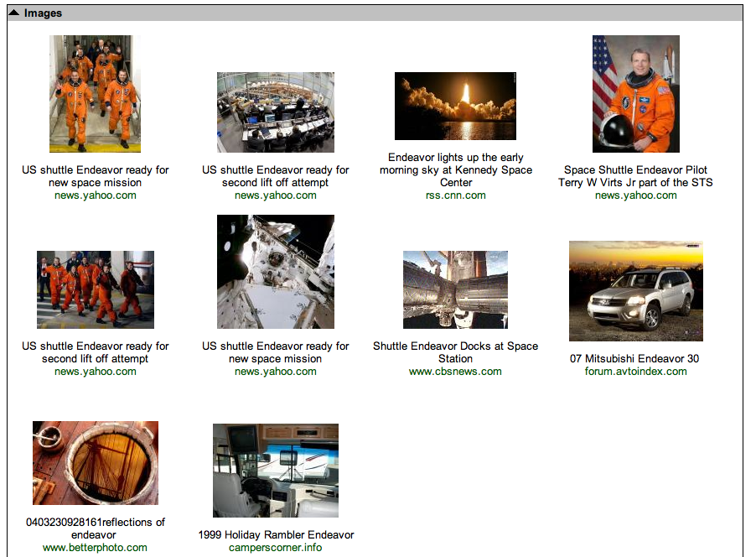
Task: Open the www.cbsnews.com link
Action: coord(455,371)
